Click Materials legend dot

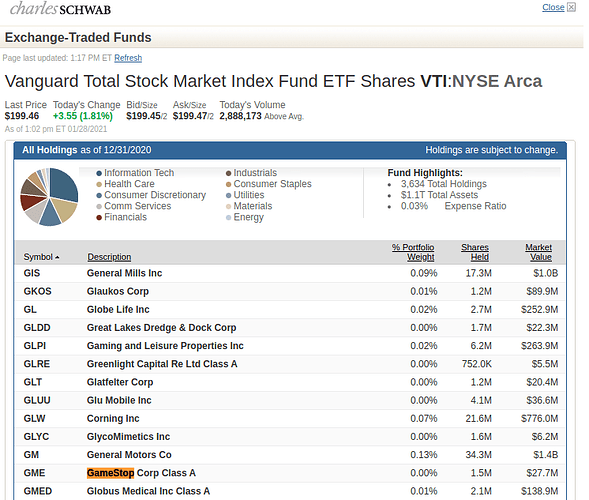tap(228, 206)
